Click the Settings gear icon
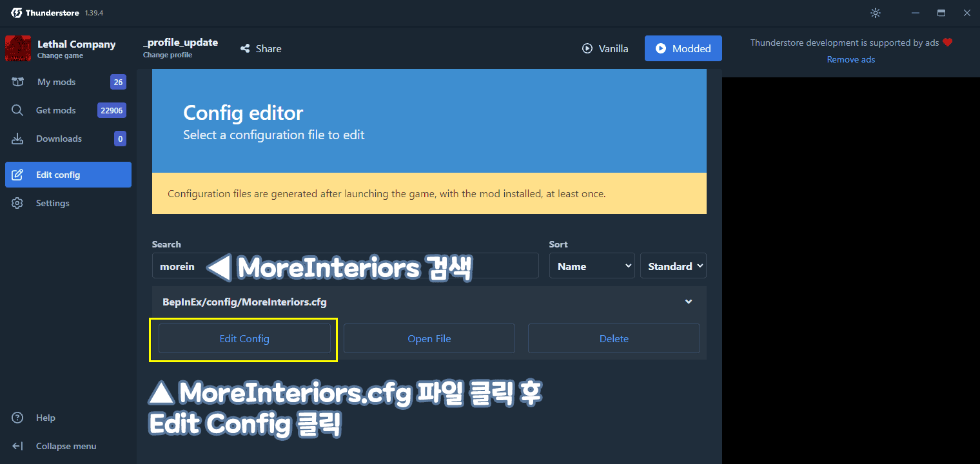Image resolution: width=980 pixels, height=464 pixels. click(x=17, y=203)
